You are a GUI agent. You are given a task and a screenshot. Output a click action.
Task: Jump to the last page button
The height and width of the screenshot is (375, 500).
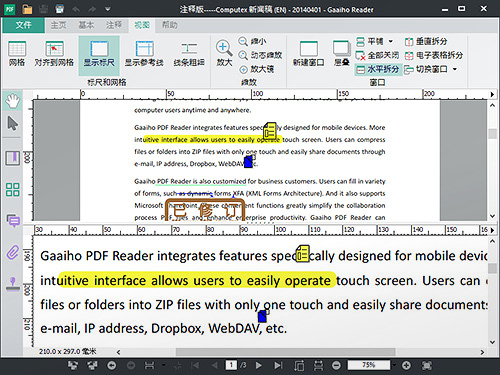[x=278, y=365]
